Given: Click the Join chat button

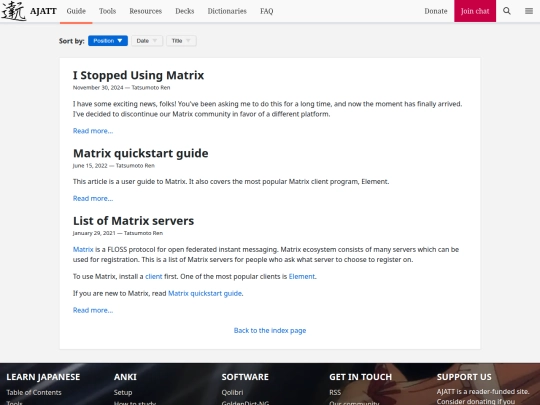Looking at the screenshot, I should [475, 11].
